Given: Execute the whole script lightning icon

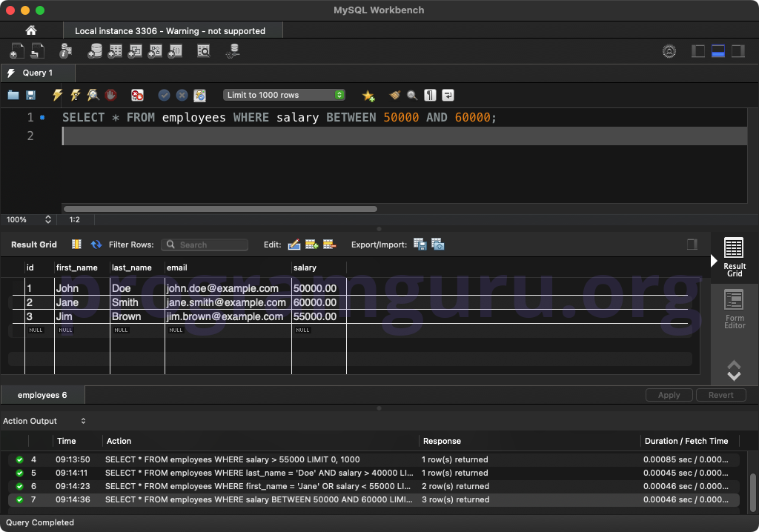Looking at the screenshot, I should pos(57,95).
